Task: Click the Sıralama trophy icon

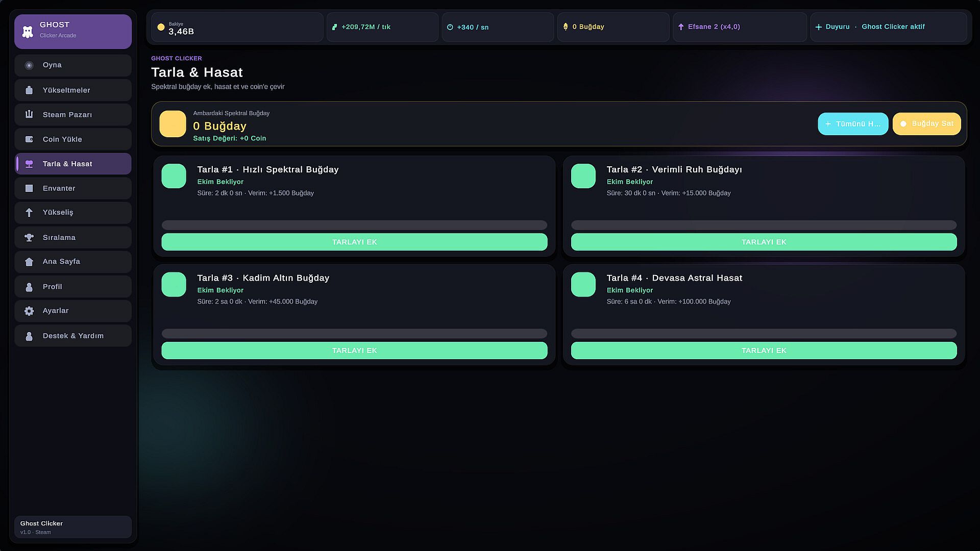Action: click(29, 238)
